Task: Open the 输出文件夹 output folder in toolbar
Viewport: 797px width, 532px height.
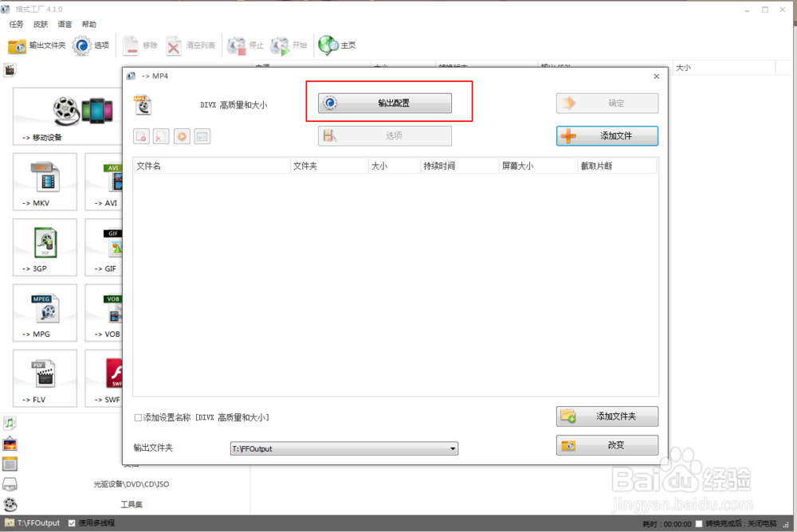Action: (37, 45)
